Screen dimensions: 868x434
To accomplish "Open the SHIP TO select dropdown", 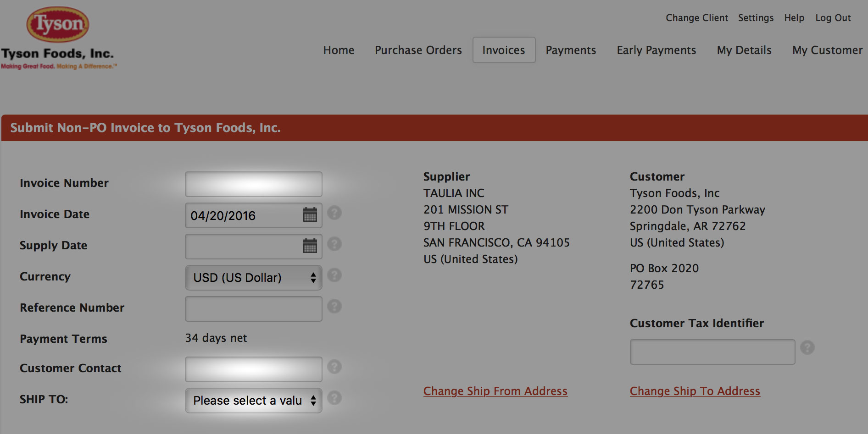I will [254, 401].
